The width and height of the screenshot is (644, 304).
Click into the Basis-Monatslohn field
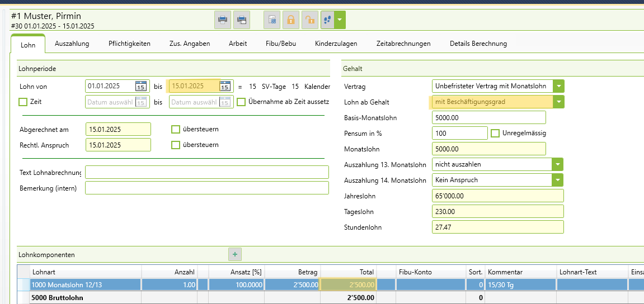point(488,118)
